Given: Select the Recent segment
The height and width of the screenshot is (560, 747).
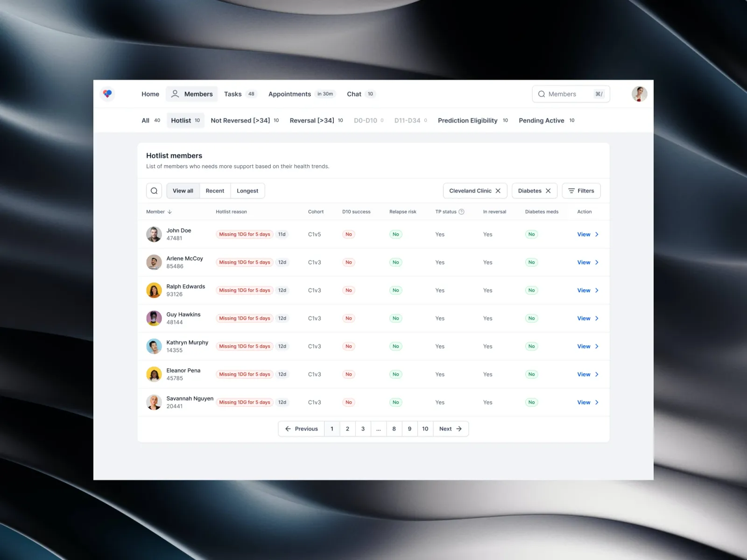Looking at the screenshot, I should point(215,191).
